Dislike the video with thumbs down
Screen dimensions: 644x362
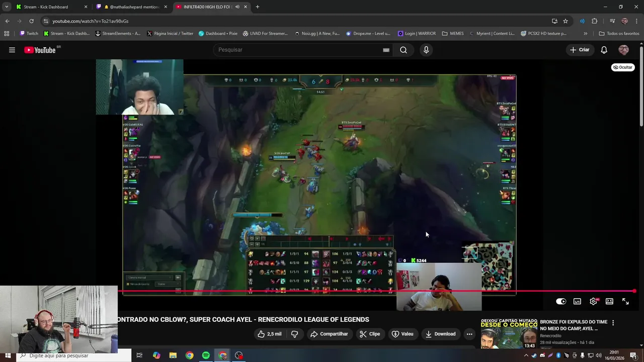coord(295,334)
